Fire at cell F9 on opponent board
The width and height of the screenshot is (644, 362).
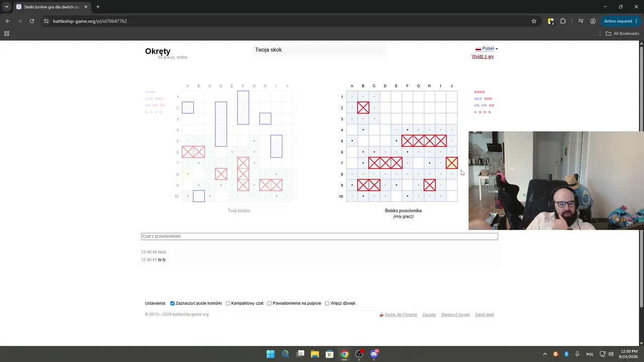(x=408, y=185)
